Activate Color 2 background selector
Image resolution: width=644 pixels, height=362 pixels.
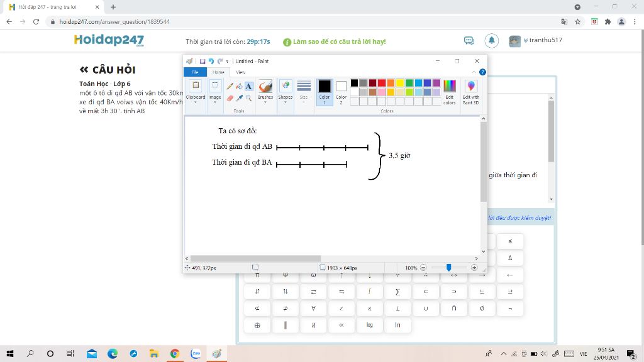[341, 92]
